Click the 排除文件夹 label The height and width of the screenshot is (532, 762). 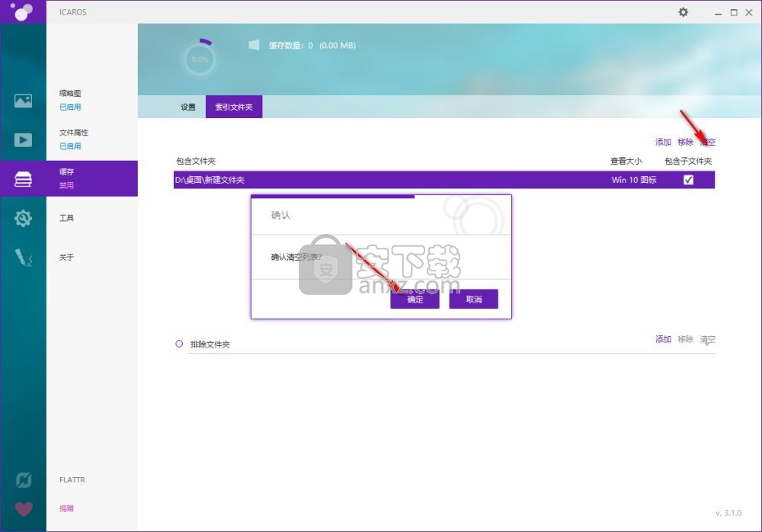click(210, 345)
